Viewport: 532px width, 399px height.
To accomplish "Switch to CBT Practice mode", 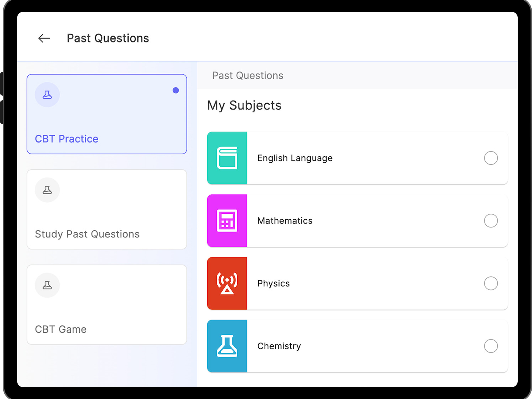I will click(107, 114).
